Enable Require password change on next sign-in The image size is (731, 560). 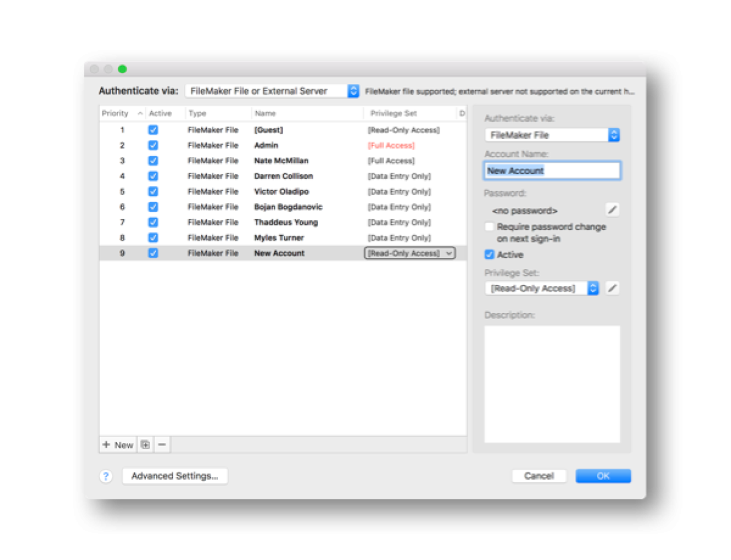pyautogui.click(x=489, y=227)
